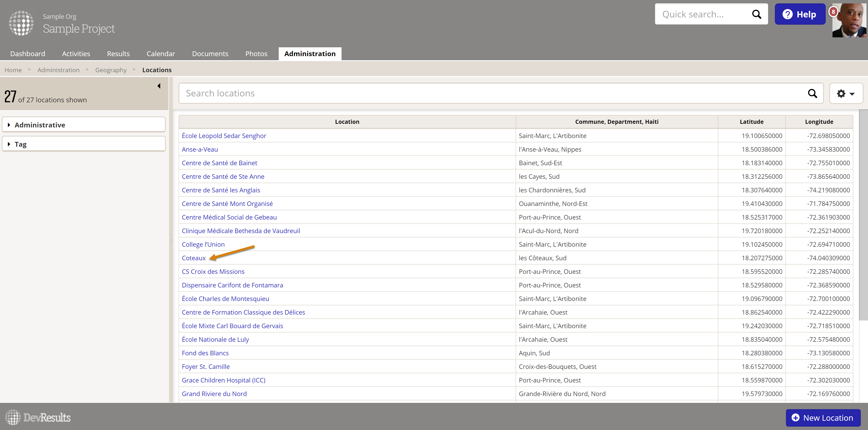Image resolution: width=868 pixels, height=430 pixels.
Task: Open the gear settings dropdown
Action: tap(846, 93)
